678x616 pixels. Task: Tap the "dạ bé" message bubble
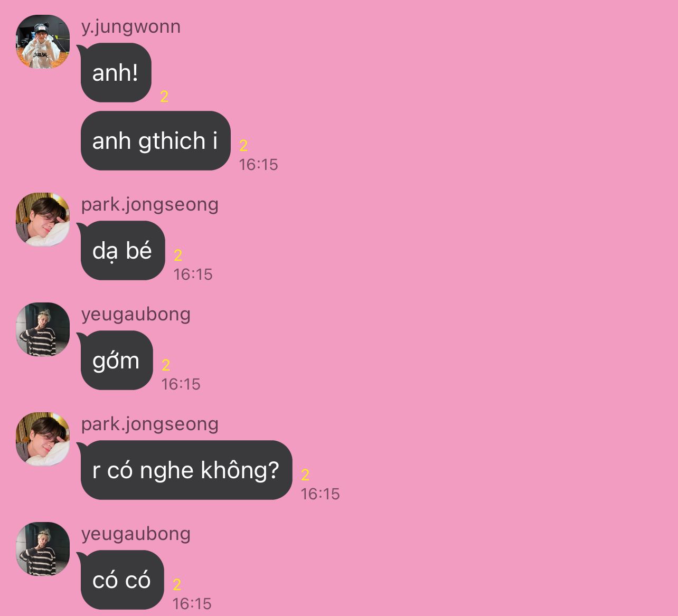coord(123,251)
